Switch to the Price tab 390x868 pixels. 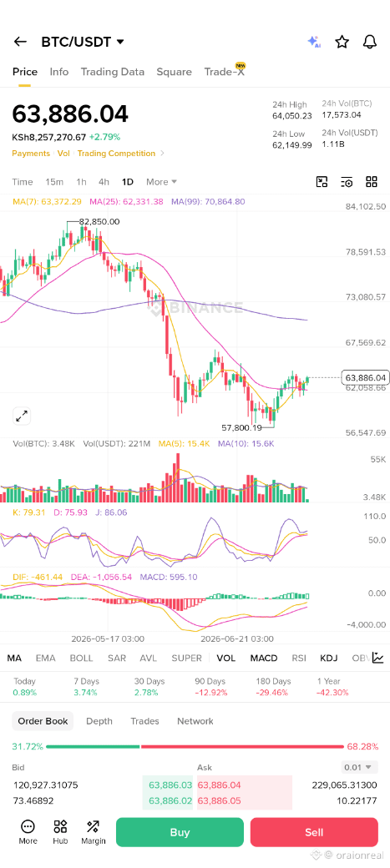pos(25,72)
